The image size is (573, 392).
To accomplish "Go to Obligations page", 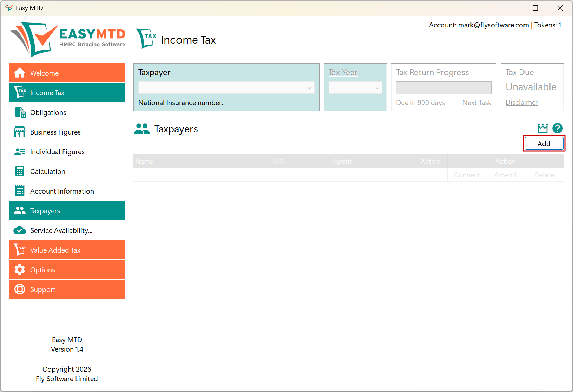I will pyautogui.click(x=67, y=112).
